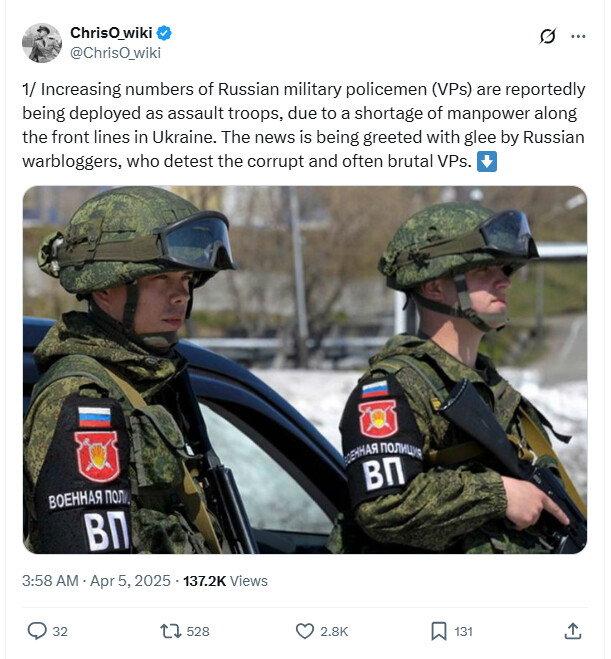Image resolution: width=611 pixels, height=659 pixels.
Task: Click the 3:58 AM Apr 5, 2025 timestamp
Action: [96, 581]
